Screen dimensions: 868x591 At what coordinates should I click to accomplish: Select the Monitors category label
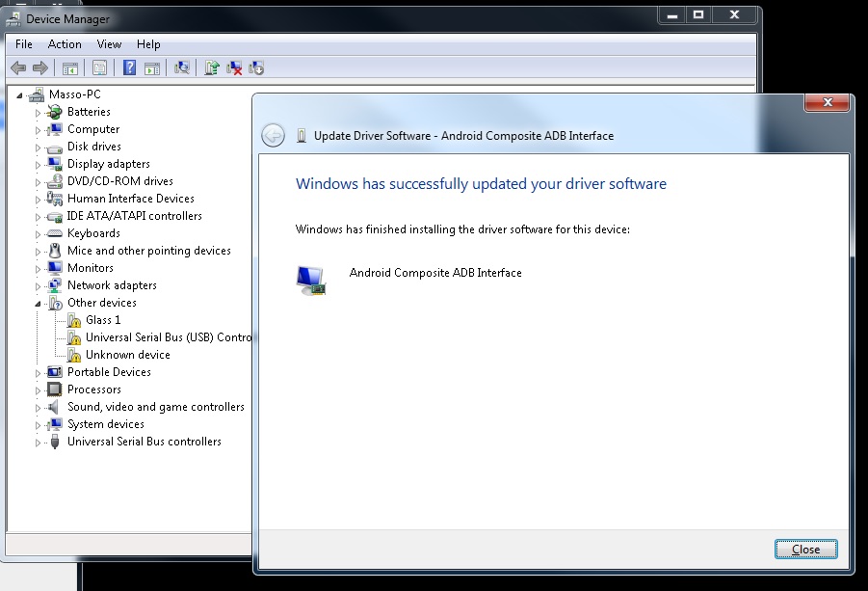(x=91, y=267)
